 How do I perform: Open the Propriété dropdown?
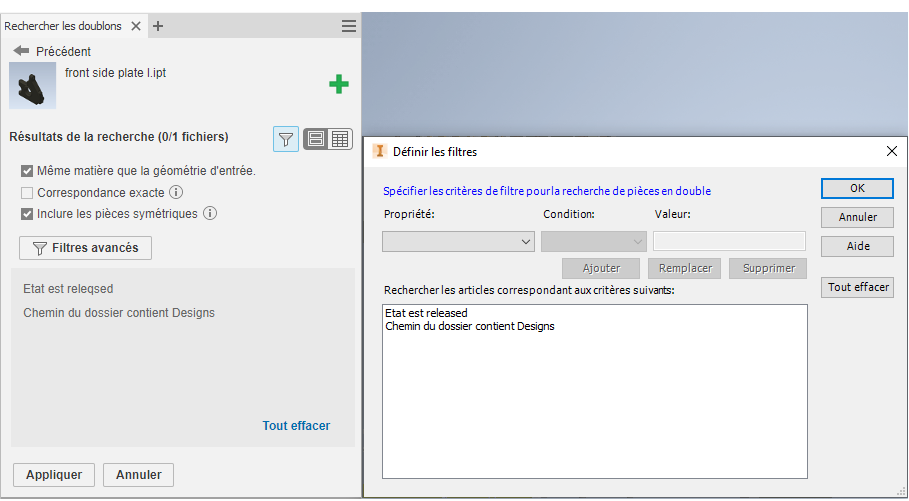coord(458,241)
